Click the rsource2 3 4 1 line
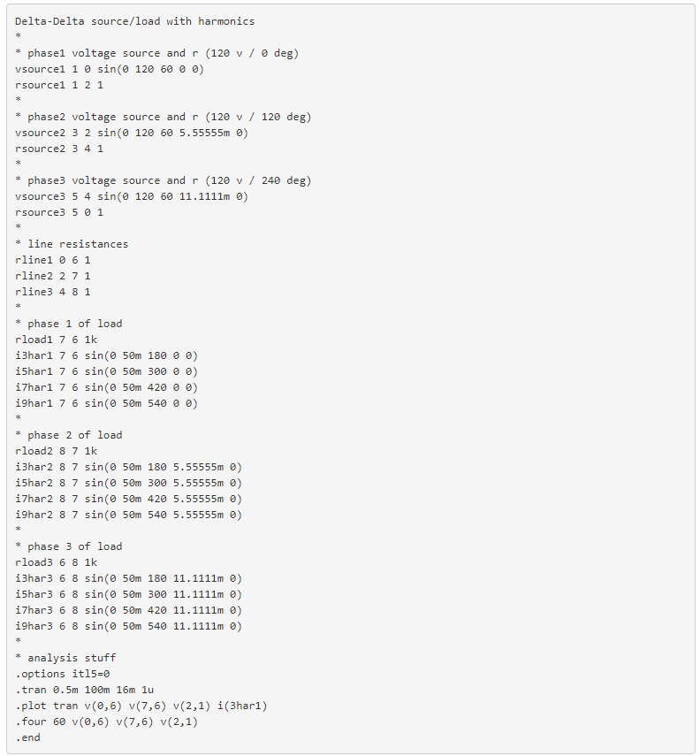Screen dimensions: 700x756 tap(59, 149)
